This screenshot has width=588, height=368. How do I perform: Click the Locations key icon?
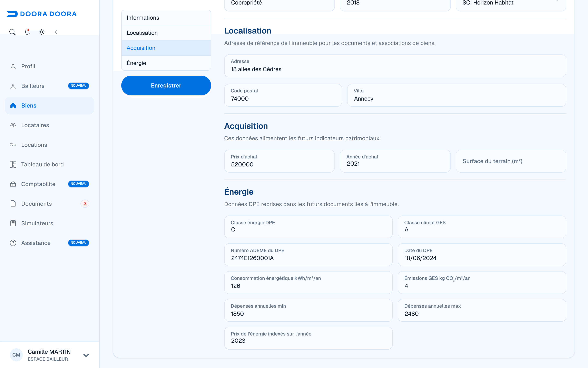coord(13,145)
